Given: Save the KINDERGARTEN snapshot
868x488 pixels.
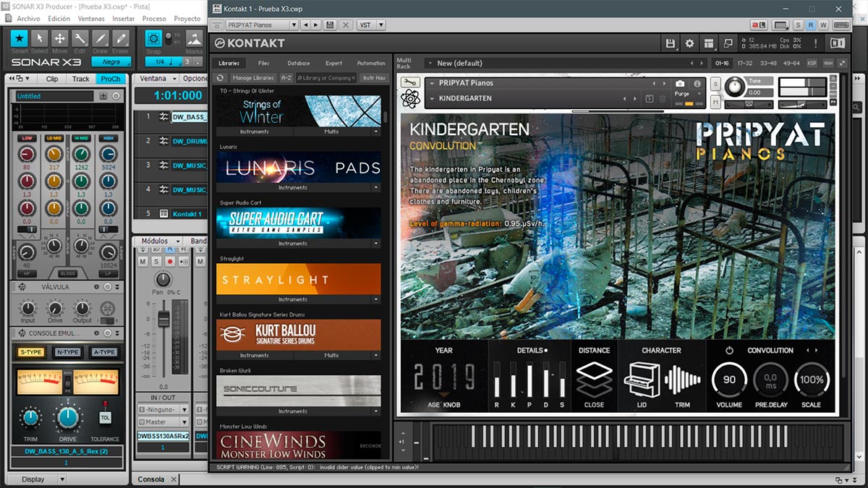Looking at the screenshot, I should (649, 98).
